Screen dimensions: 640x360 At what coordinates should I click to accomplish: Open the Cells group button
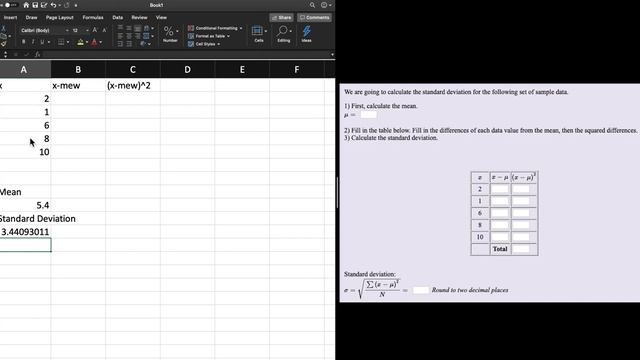pyautogui.click(x=259, y=34)
